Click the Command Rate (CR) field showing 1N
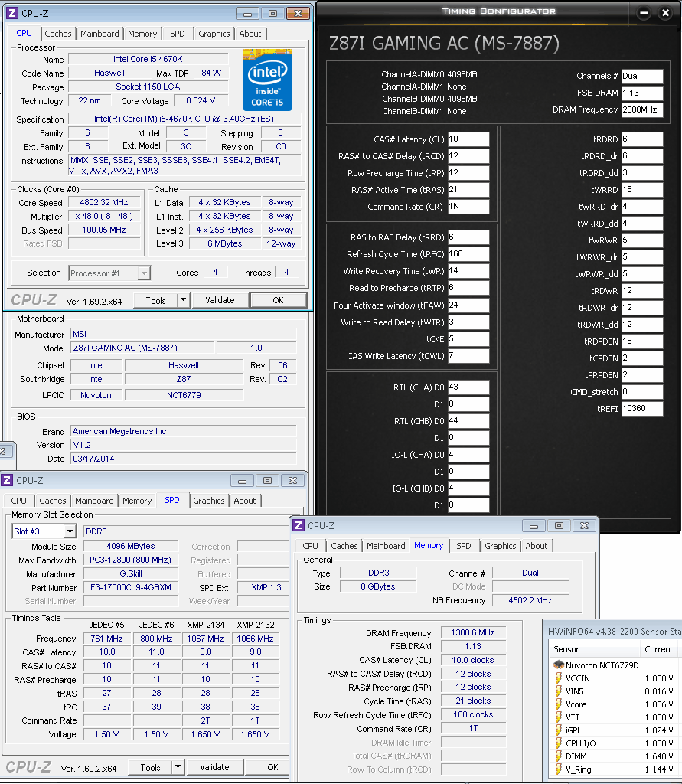The width and height of the screenshot is (682, 784). (x=468, y=207)
